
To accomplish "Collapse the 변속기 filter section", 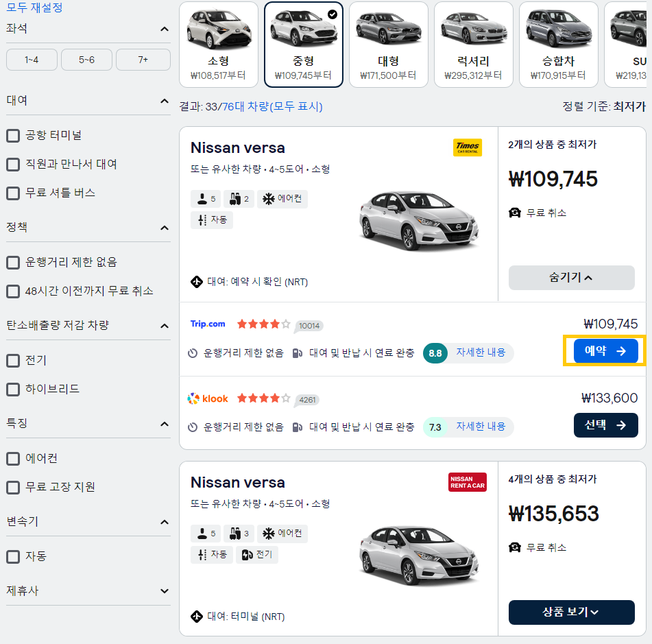I will (165, 522).
